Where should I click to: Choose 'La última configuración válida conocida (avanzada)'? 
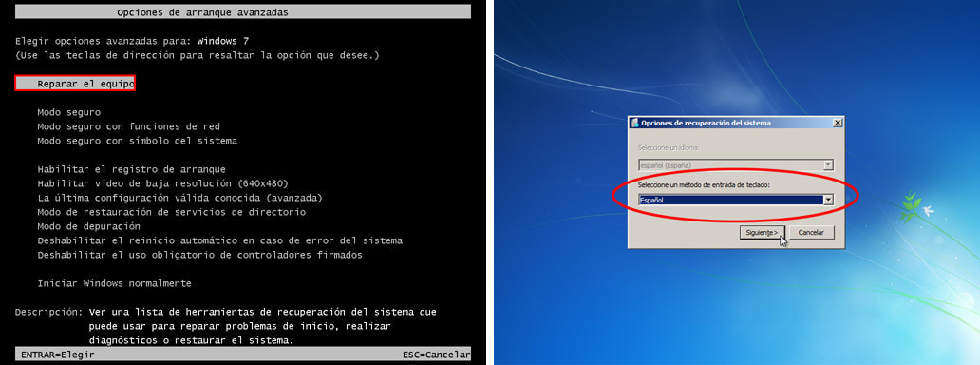pos(179,198)
